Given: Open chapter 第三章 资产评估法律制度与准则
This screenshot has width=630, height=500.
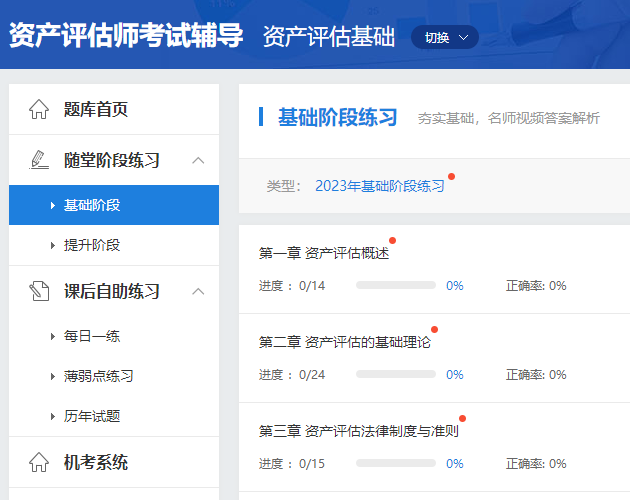Looking at the screenshot, I should (358, 431).
